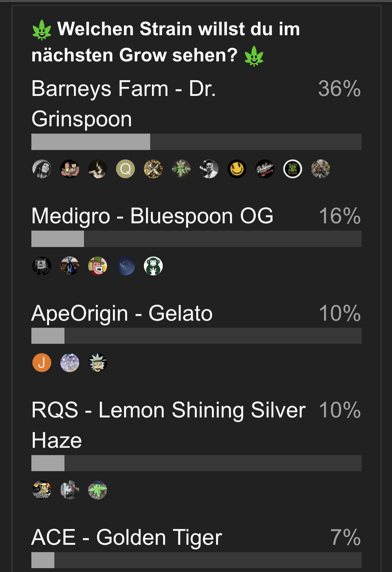
Task: Pick the ACE - Golden Tiger option
Action: click(127, 537)
